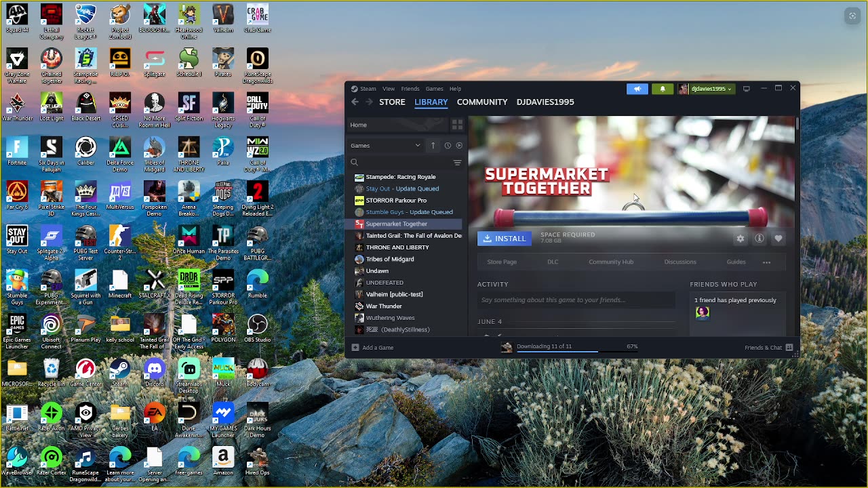Click Add a Game plus icon
The image size is (868, 488).
click(x=355, y=348)
